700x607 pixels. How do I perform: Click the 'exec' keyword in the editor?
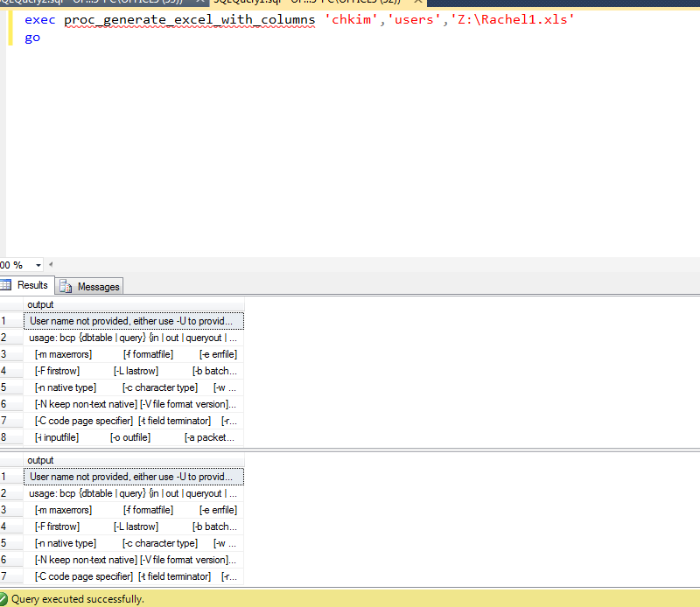tap(40, 19)
